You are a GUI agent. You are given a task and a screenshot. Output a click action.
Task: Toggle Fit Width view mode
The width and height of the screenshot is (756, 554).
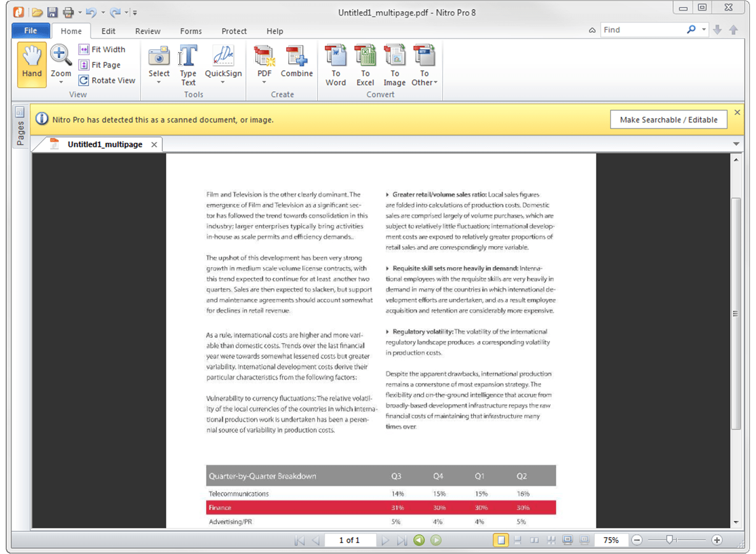pyautogui.click(x=103, y=49)
